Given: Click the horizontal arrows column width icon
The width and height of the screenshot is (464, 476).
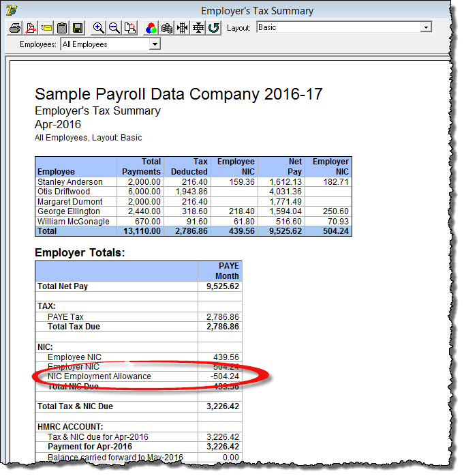Looking at the screenshot, I should [182, 28].
